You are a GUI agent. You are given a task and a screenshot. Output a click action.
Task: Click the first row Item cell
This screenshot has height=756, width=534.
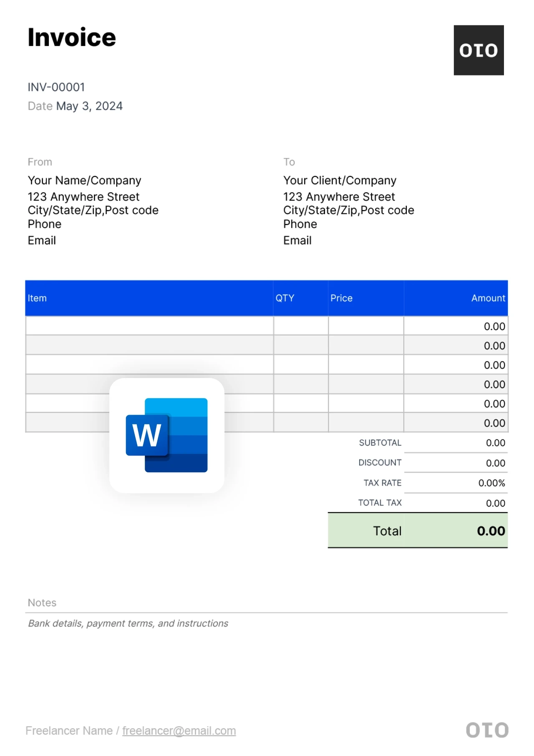click(x=150, y=326)
